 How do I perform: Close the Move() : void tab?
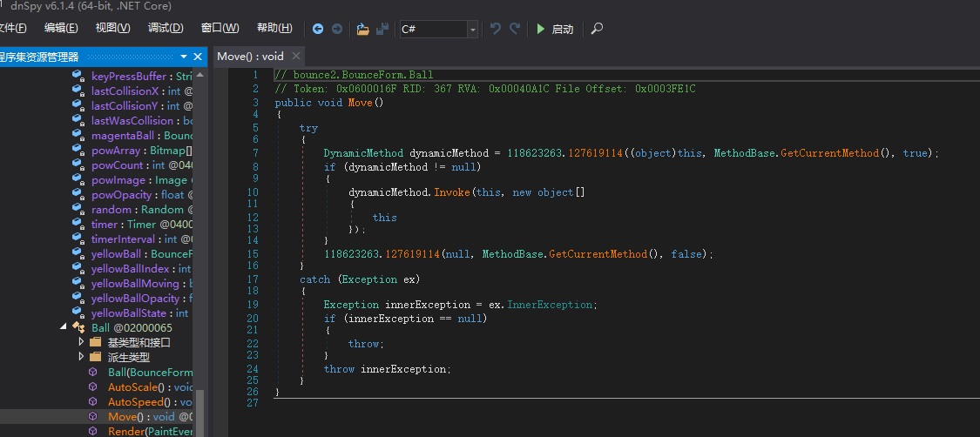pyautogui.click(x=296, y=56)
